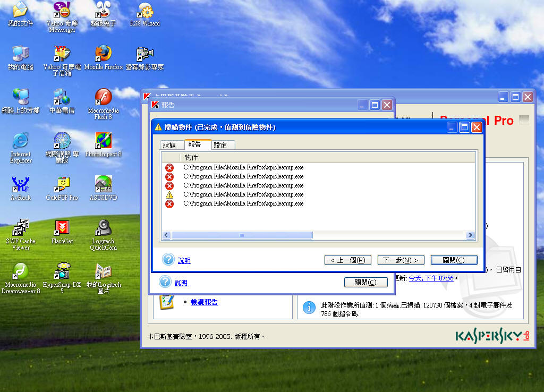This screenshot has width=544, height=392.
Task: Open Internet Explorer desktop icon
Action: pos(21,141)
